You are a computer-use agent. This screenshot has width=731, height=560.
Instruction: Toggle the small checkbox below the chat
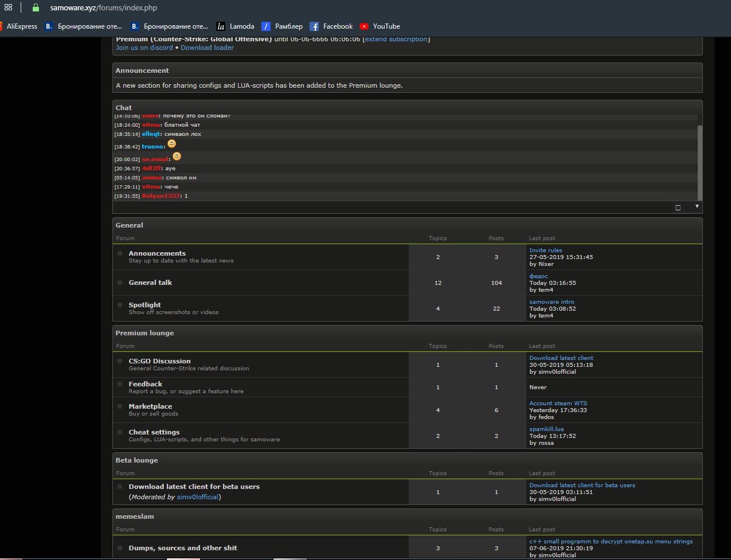pos(678,207)
